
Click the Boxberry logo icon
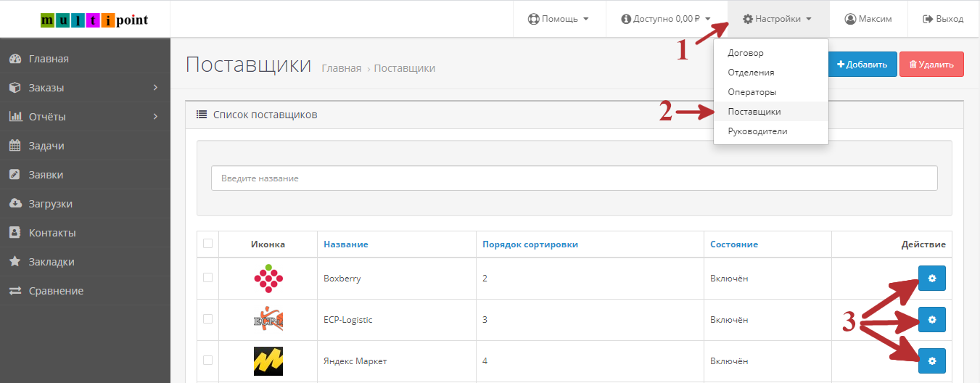[x=268, y=279]
